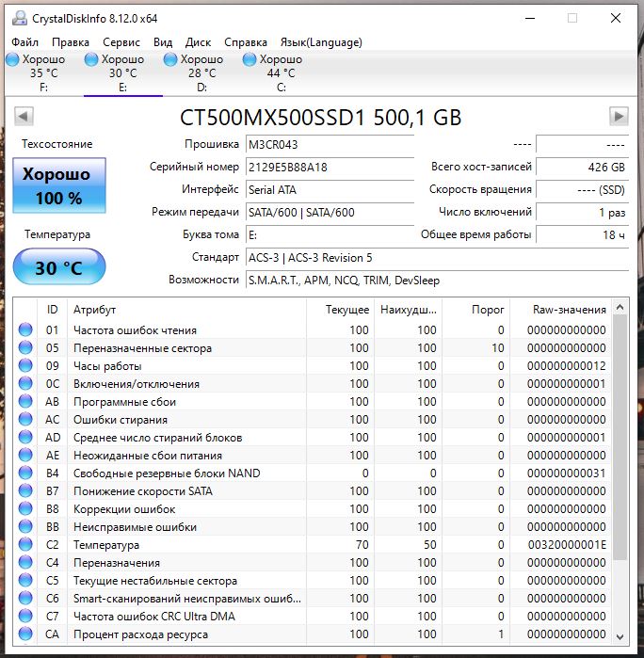Open the Правка menu
Viewport: 644px width, 658px height.
pyautogui.click(x=71, y=42)
